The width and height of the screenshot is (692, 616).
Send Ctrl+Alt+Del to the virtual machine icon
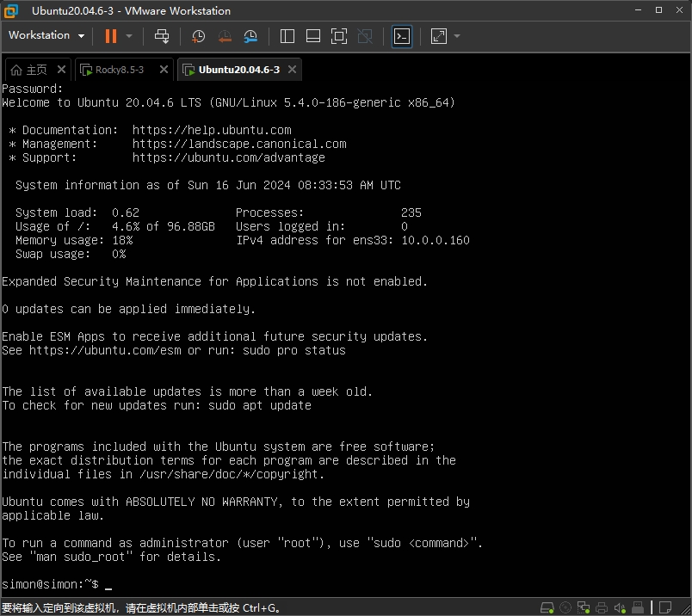pos(162,36)
